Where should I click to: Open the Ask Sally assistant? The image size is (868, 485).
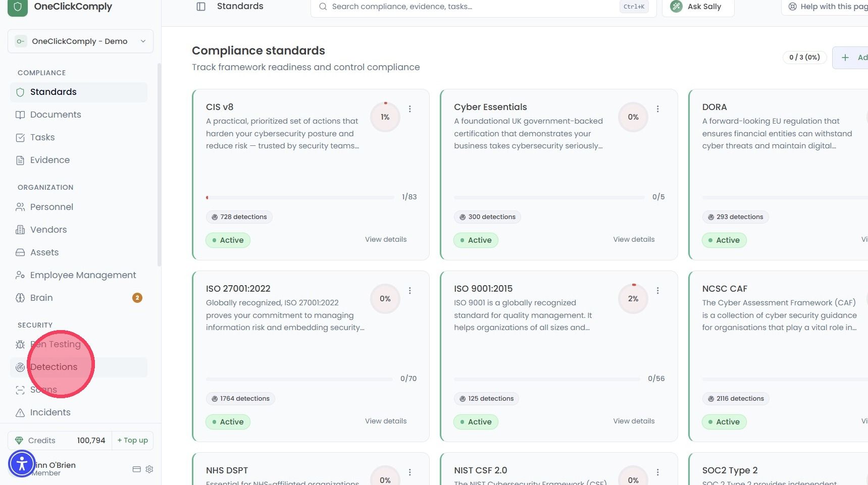[x=698, y=7]
